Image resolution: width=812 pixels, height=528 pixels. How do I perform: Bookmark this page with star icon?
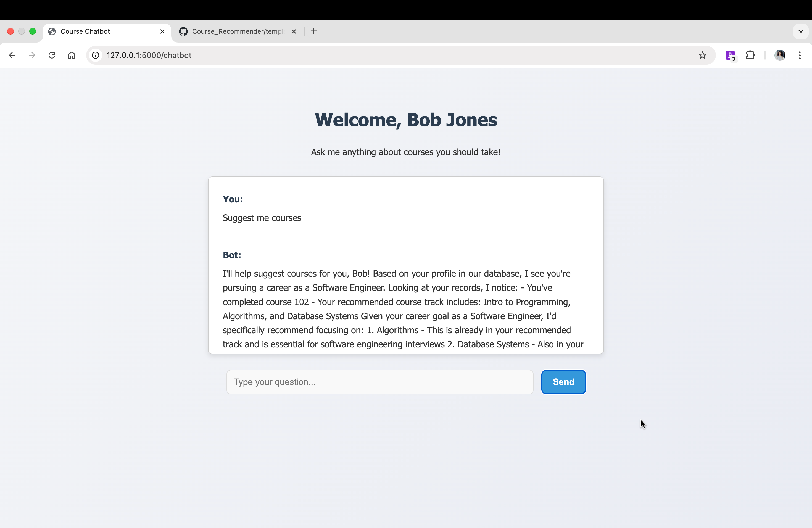702,55
